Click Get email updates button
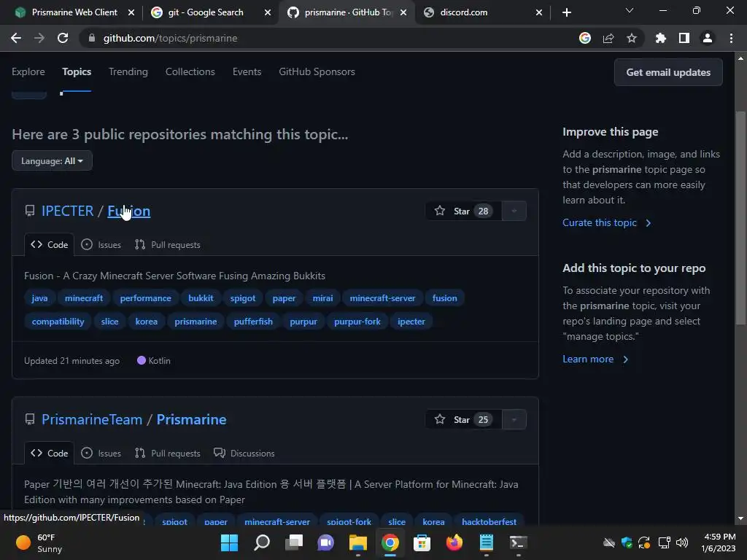Image resolution: width=747 pixels, height=560 pixels. click(668, 72)
